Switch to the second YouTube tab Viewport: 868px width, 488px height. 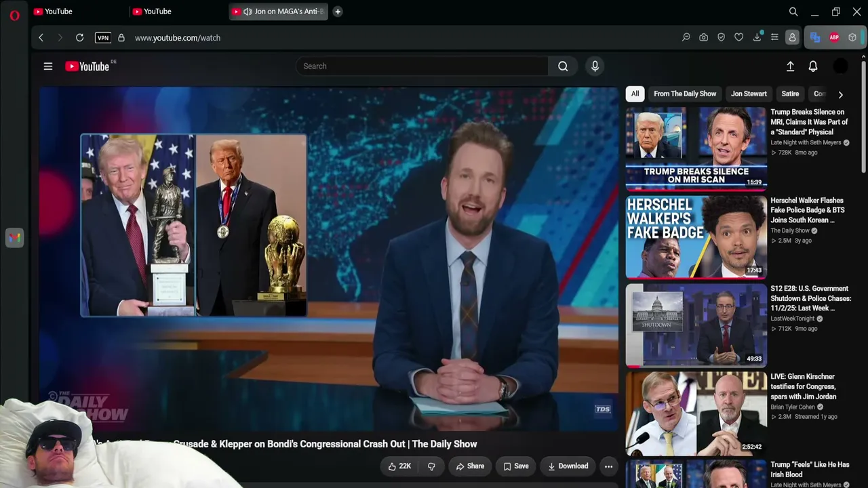176,12
